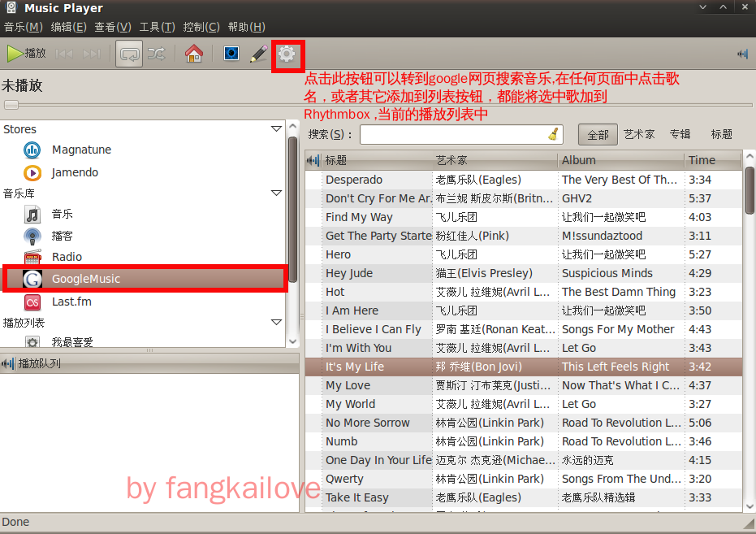Open the 工具(T) menu
Image resolution: width=756 pixels, height=534 pixels.
point(158,27)
